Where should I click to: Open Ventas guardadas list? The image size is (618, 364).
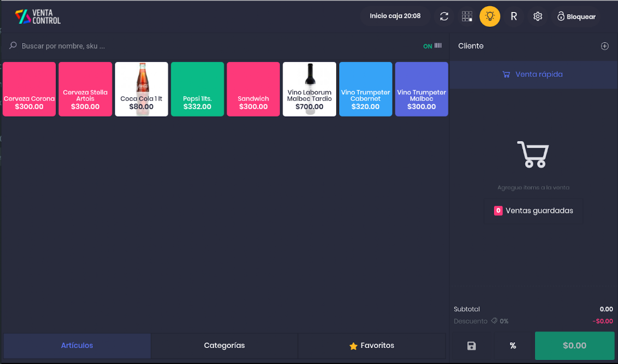pos(533,211)
